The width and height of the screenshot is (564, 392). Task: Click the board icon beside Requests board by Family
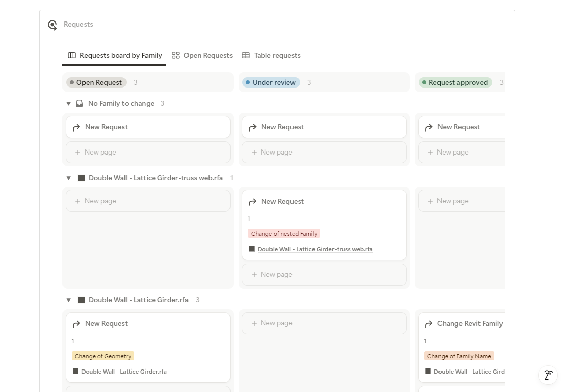(x=72, y=55)
